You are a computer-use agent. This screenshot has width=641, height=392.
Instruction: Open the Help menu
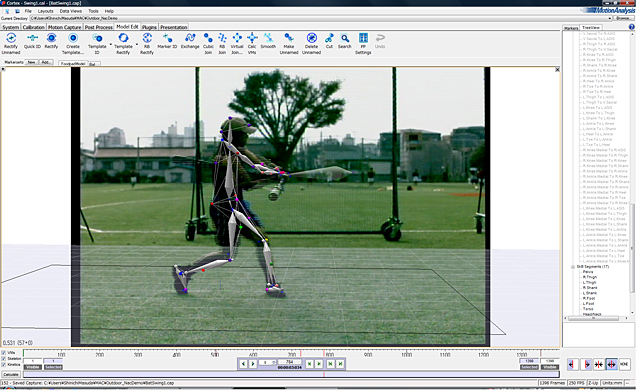(109, 11)
